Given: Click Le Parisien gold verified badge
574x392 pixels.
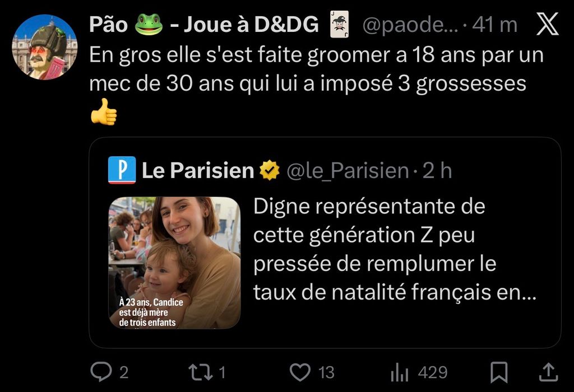Looking at the screenshot, I should [x=270, y=170].
